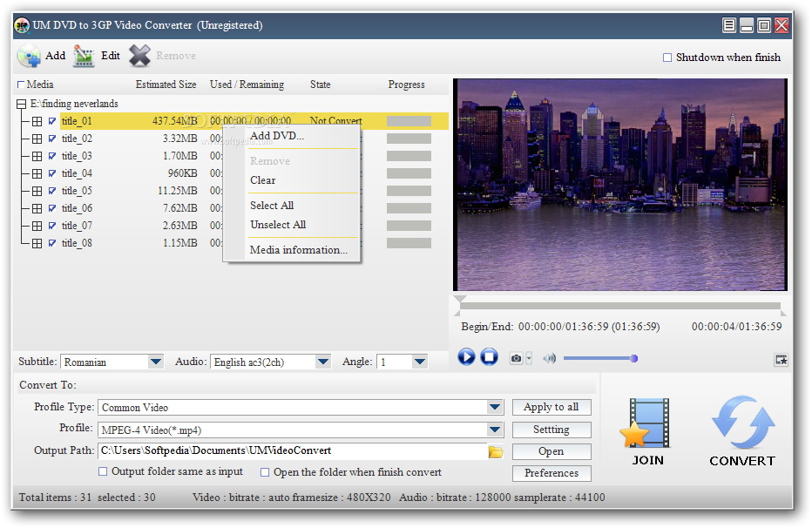This screenshot has width=812, height=528.
Task: Expand the title_06 chapter node
Action: [37, 208]
